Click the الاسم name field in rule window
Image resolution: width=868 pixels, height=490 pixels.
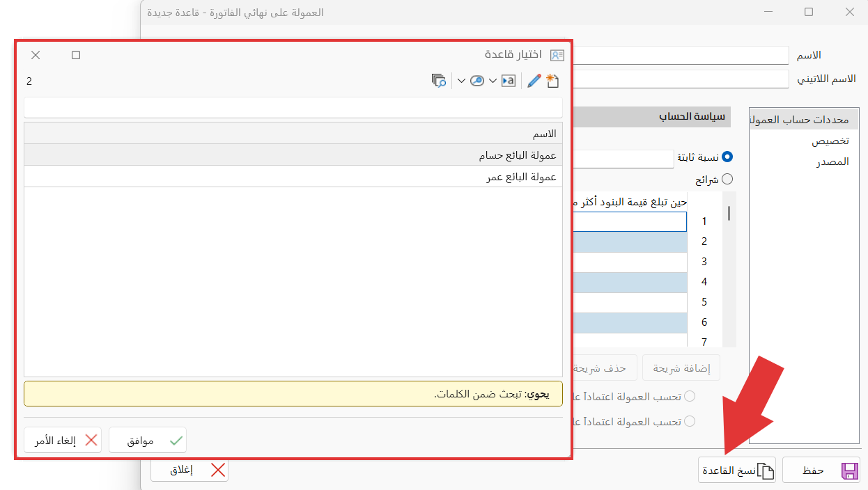[681, 55]
